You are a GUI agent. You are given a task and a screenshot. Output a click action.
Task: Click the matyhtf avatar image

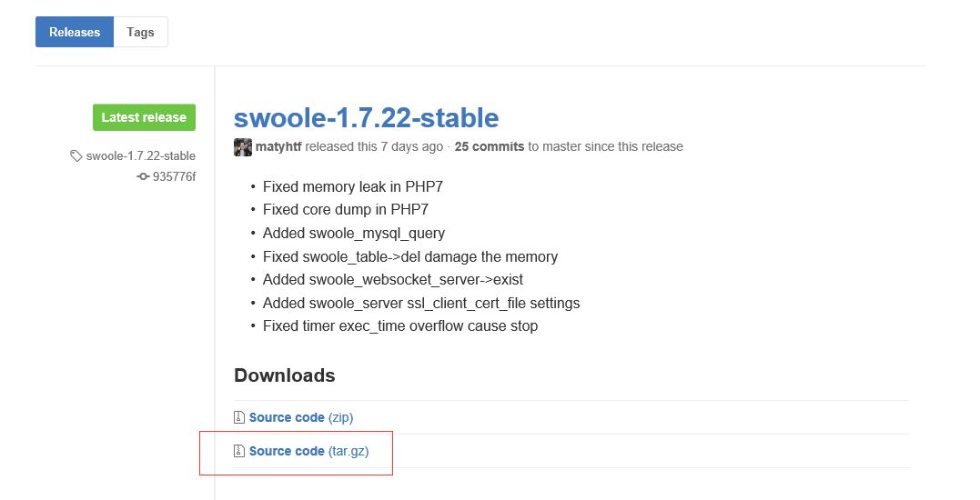pos(243,147)
